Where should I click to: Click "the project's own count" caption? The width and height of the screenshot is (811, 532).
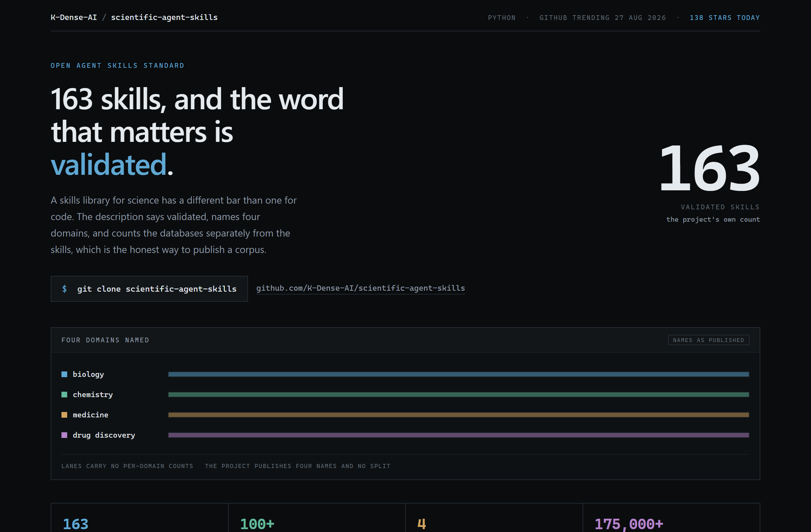click(713, 219)
